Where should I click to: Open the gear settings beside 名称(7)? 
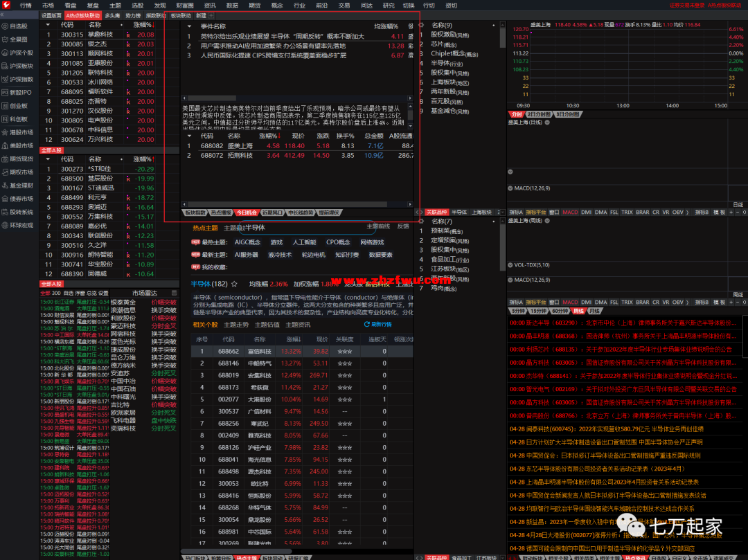click(x=421, y=221)
